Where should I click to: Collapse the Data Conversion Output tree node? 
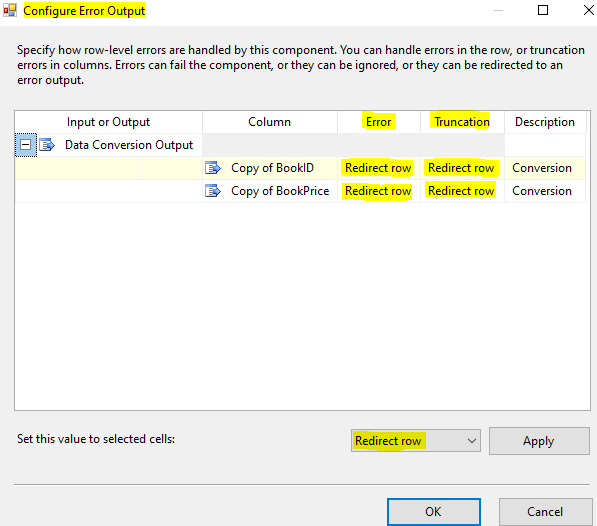click(x=26, y=145)
